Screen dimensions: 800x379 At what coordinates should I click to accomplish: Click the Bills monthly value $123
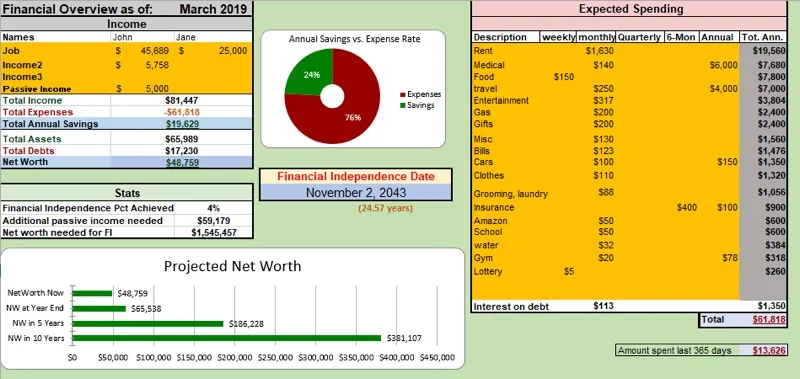(x=604, y=151)
